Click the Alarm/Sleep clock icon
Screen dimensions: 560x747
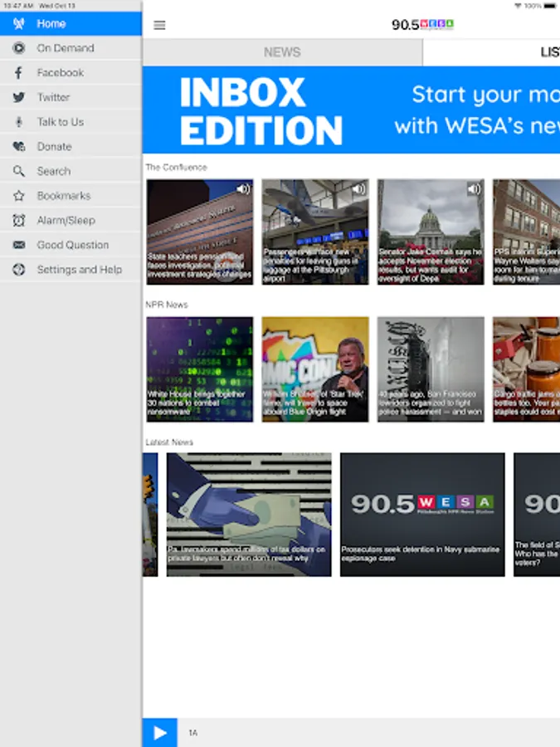pyautogui.click(x=18, y=220)
